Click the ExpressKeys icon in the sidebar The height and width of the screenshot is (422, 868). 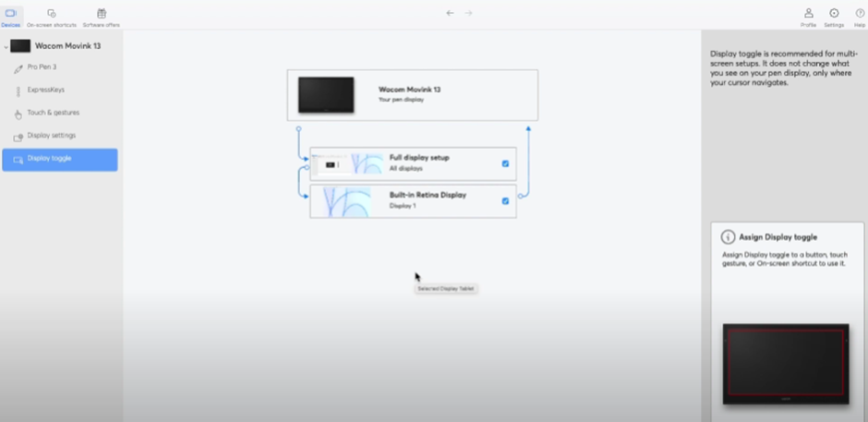point(18,91)
